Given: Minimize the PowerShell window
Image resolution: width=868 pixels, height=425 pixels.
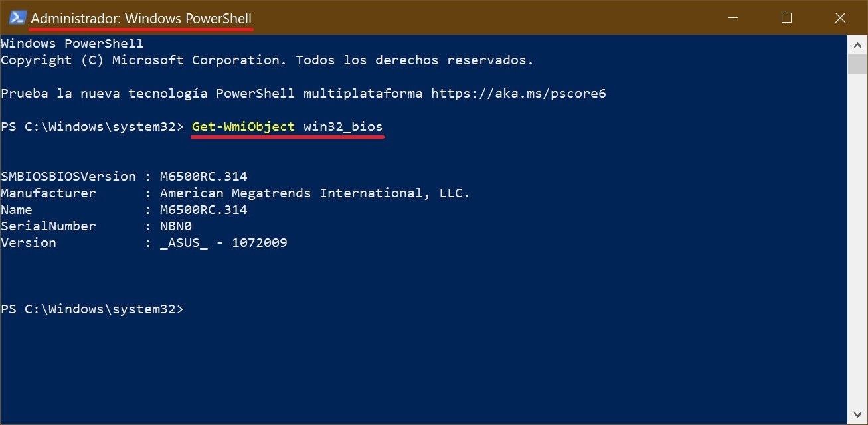Looking at the screenshot, I should 734,18.
